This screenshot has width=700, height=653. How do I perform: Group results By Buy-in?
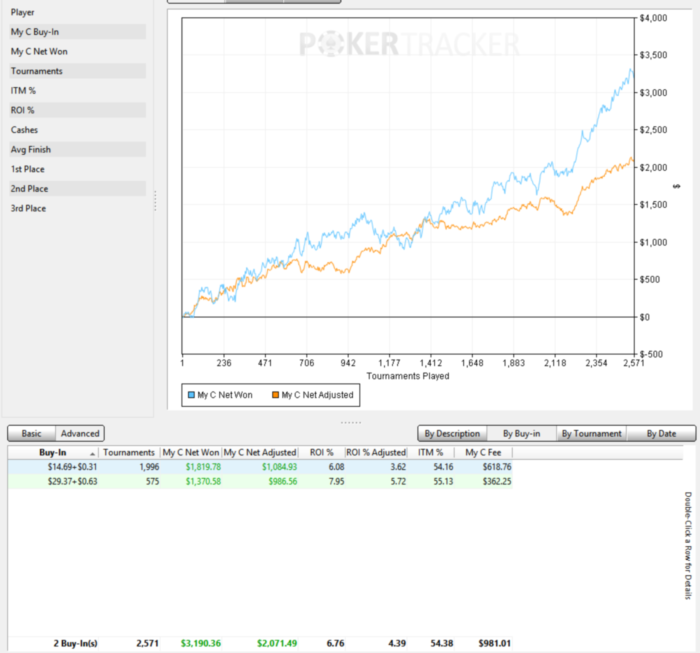coord(521,433)
